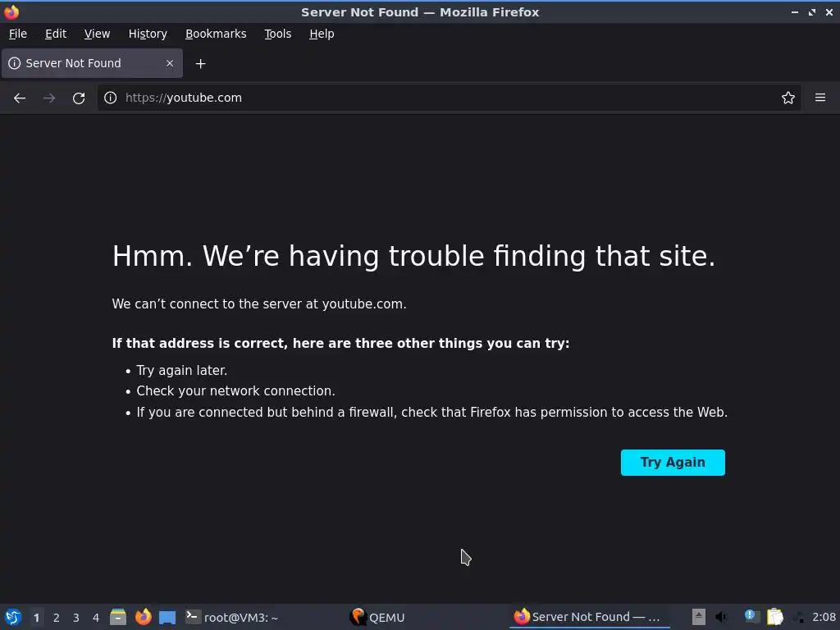The image size is (840, 630).
Task: Select the Server Not Found tab
Action: coord(92,63)
